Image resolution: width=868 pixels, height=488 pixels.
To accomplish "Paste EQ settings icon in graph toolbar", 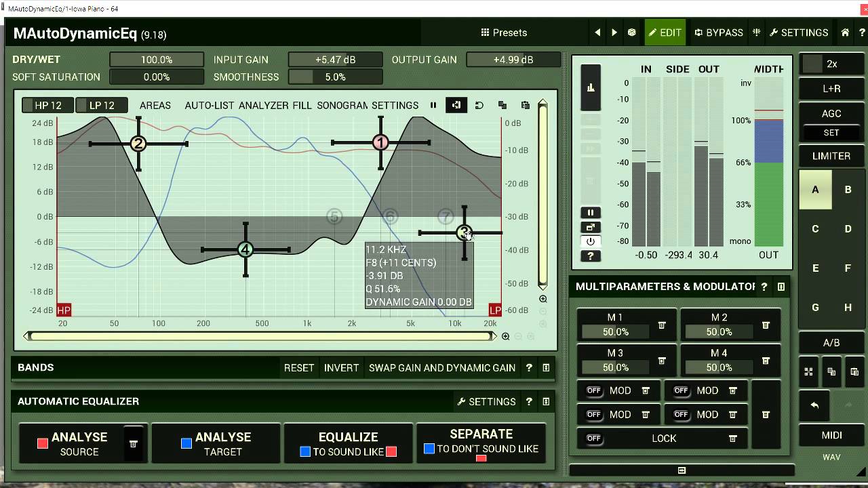I will click(526, 105).
